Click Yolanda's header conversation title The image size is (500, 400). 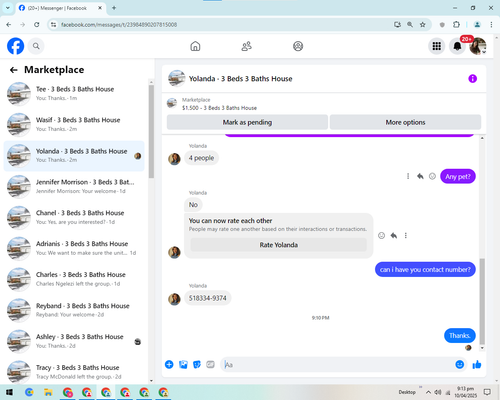[x=240, y=79]
